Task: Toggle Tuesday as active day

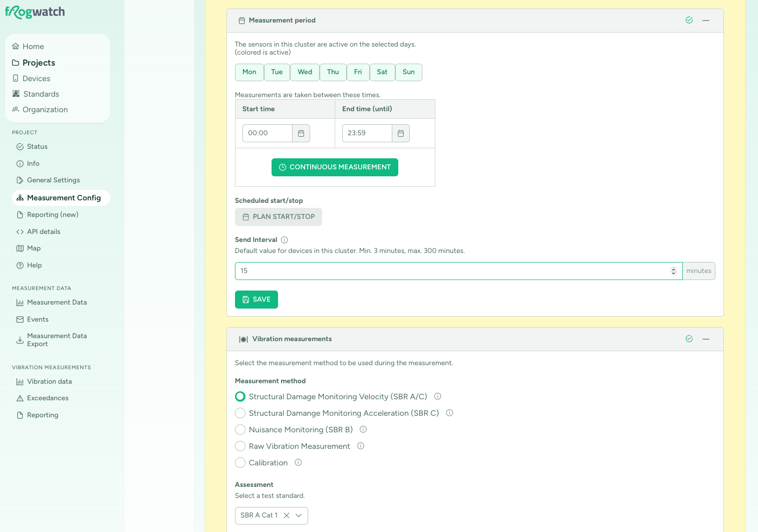Action: tap(277, 72)
